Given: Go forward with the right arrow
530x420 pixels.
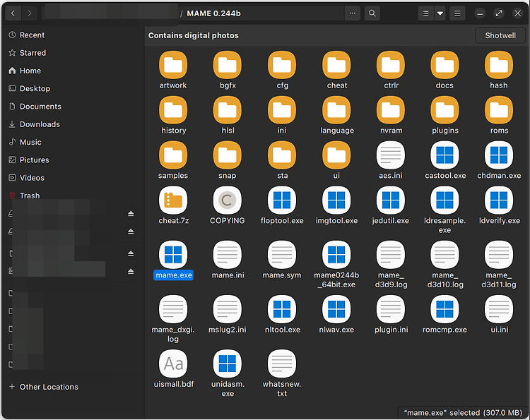Looking at the screenshot, I should pyautogui.click(x=30, y=13).
